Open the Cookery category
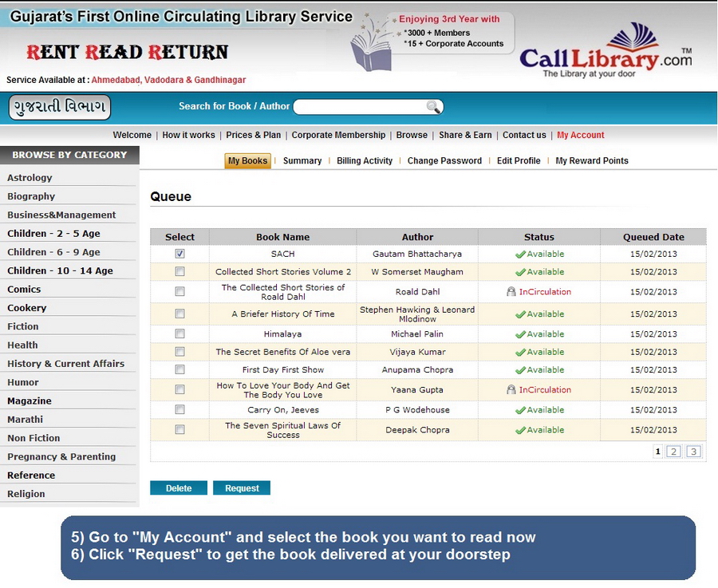718x588 pixels. [x=26, y=308]
